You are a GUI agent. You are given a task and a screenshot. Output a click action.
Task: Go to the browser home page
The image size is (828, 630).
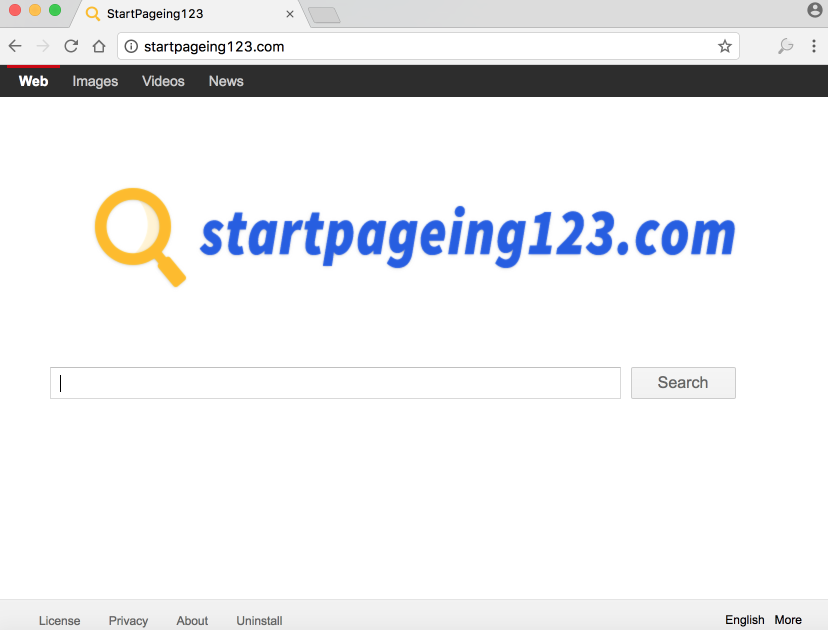(99, 46)
